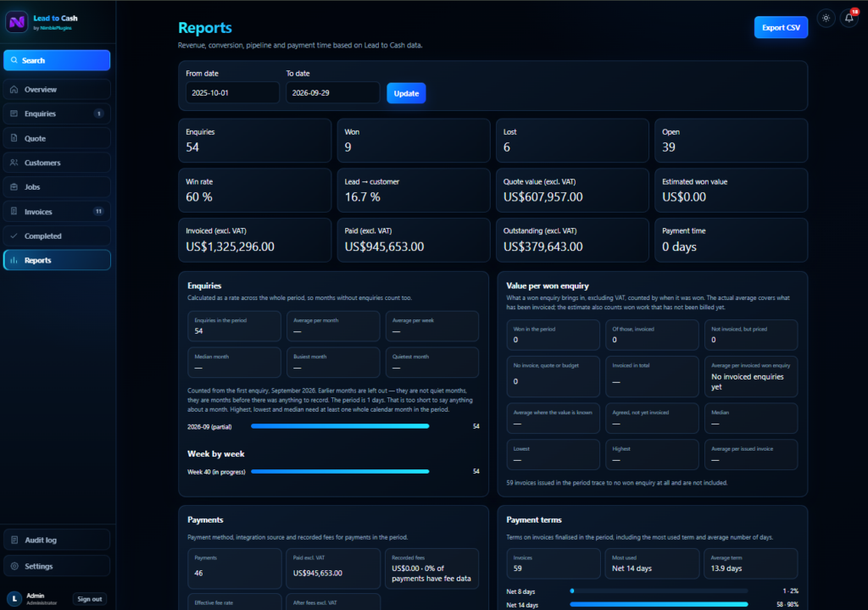Image resolution: width=868 pixels, height=610 pixels.
Task: Click the Value per won enquiry heading
Action: (547, 286)
